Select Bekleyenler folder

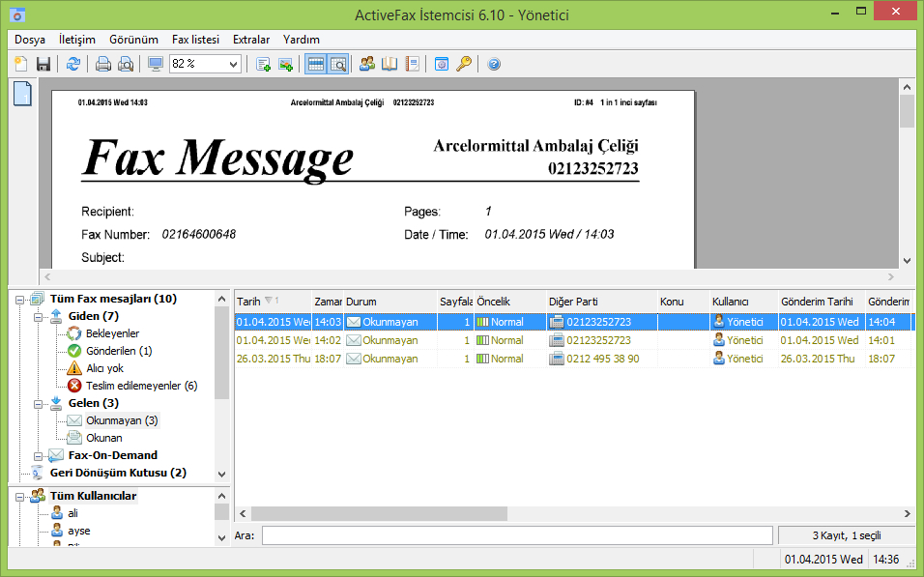point(112,333)
